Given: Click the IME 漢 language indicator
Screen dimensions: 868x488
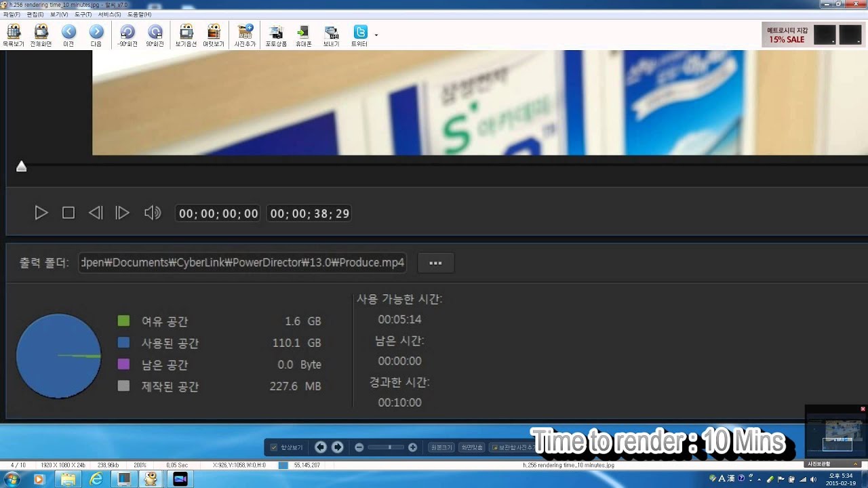Looking at the screenshot, I should 731,479.
